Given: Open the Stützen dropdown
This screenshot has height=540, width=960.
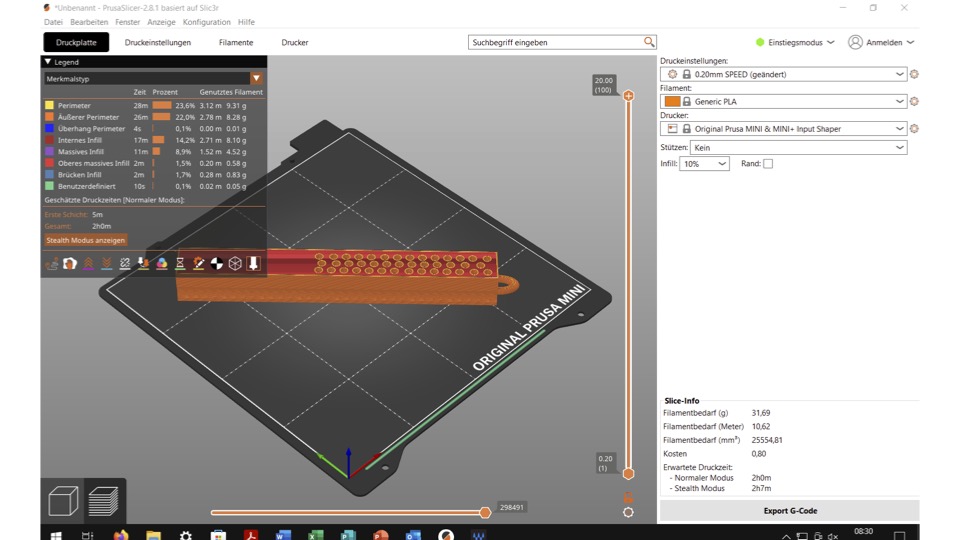Looking at the screenshot, I should click(798, 148).
